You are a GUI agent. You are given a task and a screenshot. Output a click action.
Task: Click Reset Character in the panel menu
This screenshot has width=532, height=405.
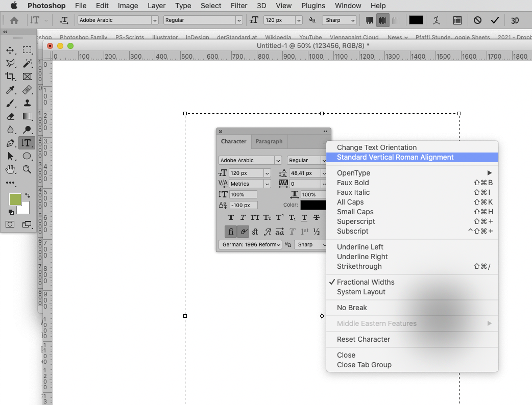pyautogui.click(x=364, y=339)
